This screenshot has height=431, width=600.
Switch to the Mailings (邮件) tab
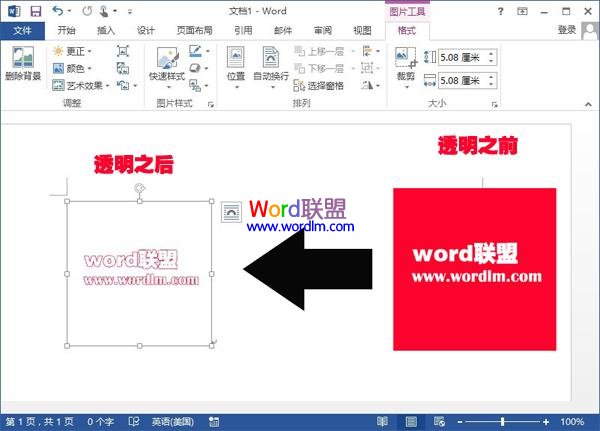pos(283,30)
